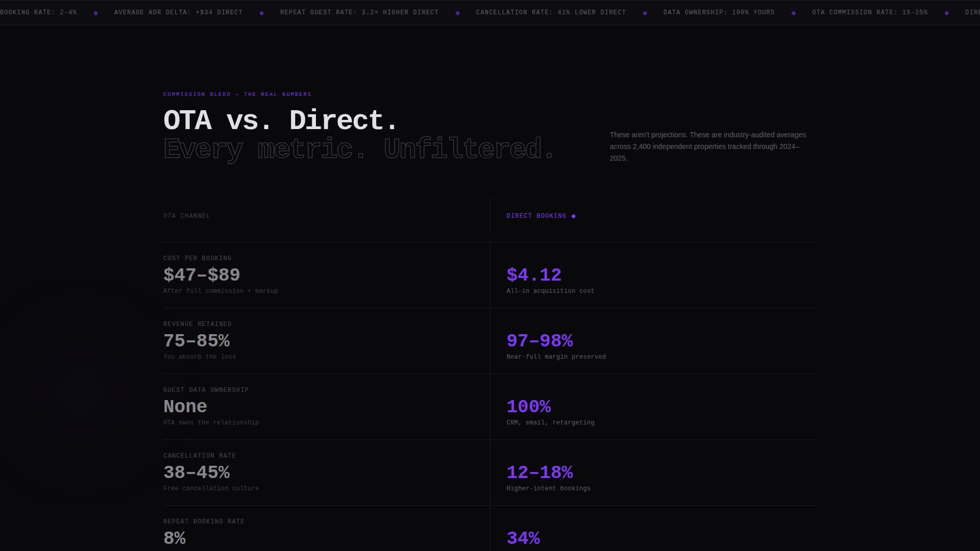Viewport: 980px width, 551px height.
Task: Click the Average ADR Delta ticker item
Action: tap(178, 12)
